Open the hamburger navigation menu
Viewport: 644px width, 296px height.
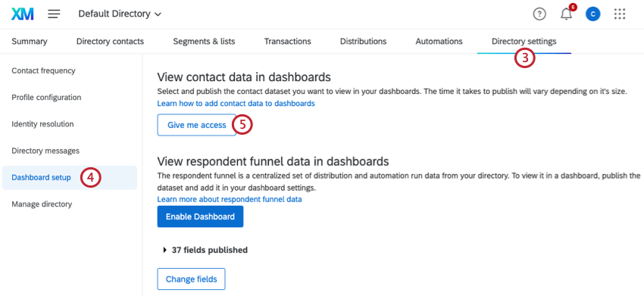[x=54, y=14]
